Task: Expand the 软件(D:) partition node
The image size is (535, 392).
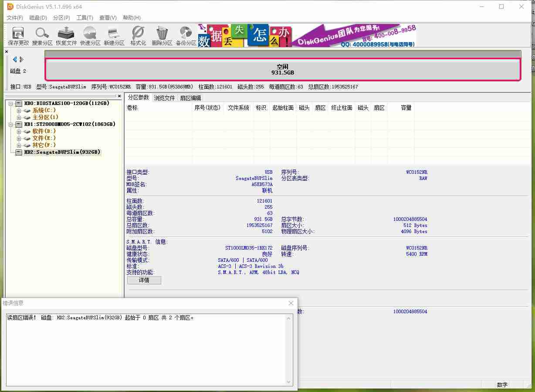Action: (x=19, y=132)
